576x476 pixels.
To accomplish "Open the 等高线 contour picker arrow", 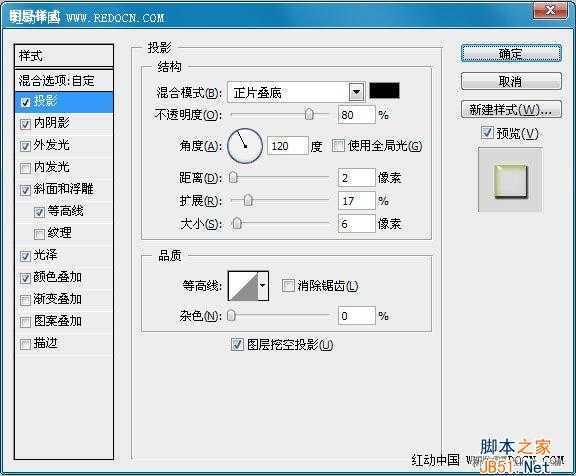I will 263,286.
